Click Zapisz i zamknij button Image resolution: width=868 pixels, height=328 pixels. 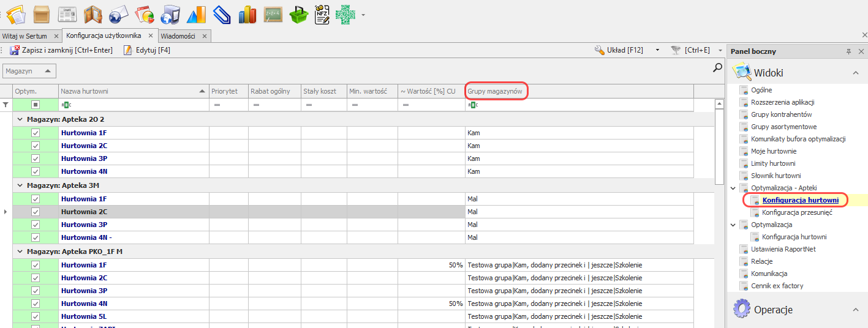pyautogui.click(x=61, y=50)
